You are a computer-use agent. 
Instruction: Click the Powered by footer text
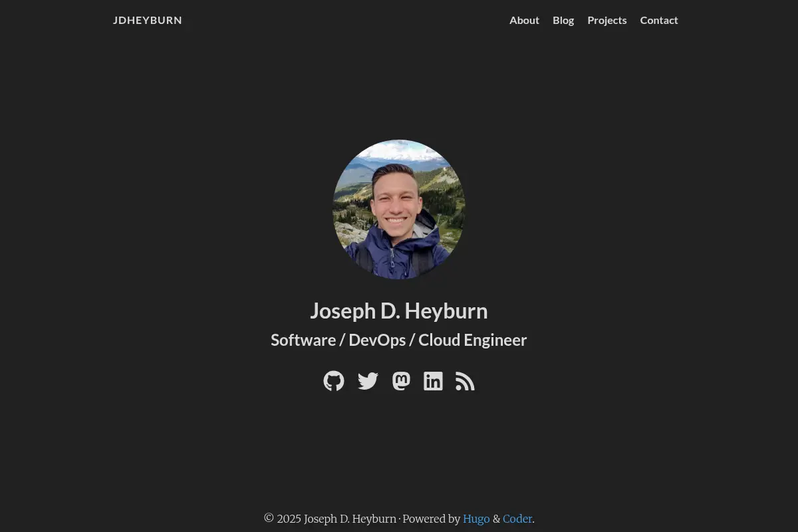[432, 519]
